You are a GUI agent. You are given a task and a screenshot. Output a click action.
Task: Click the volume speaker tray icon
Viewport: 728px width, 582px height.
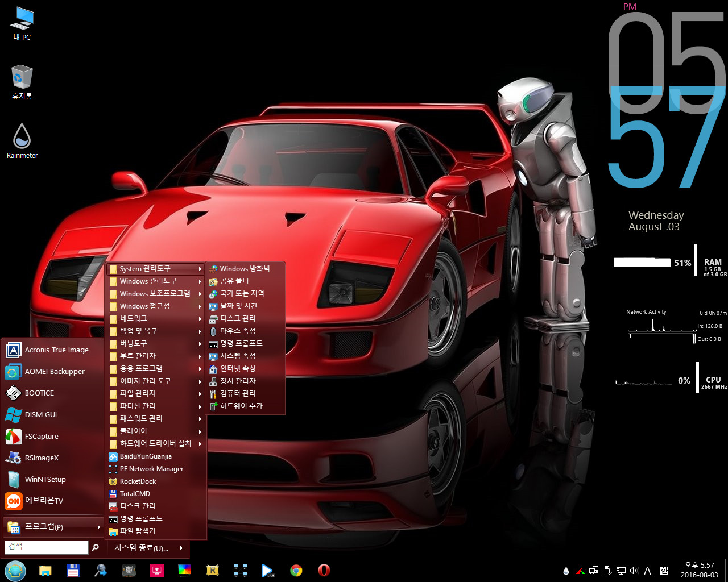635,571
